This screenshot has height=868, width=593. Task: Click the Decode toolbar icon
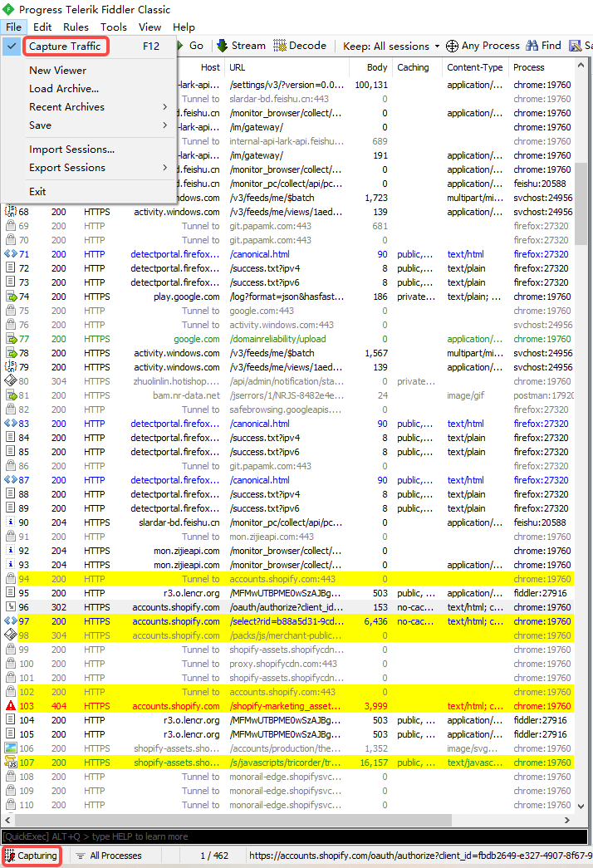pyautogui.click(x=280, y=46)
